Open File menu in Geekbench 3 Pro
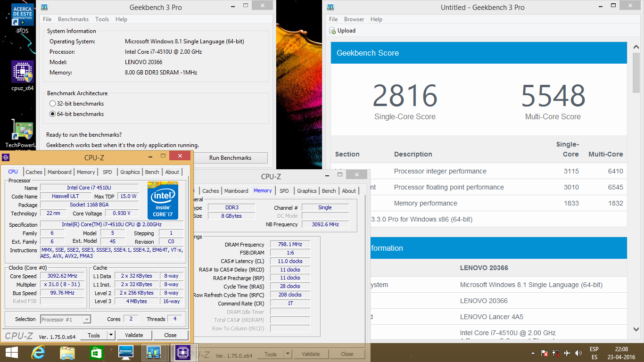 47,19
